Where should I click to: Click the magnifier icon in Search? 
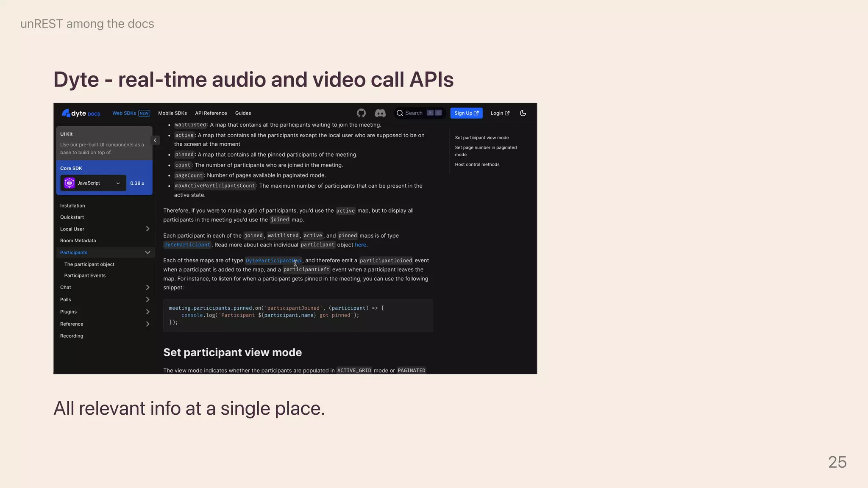(400, 113)
